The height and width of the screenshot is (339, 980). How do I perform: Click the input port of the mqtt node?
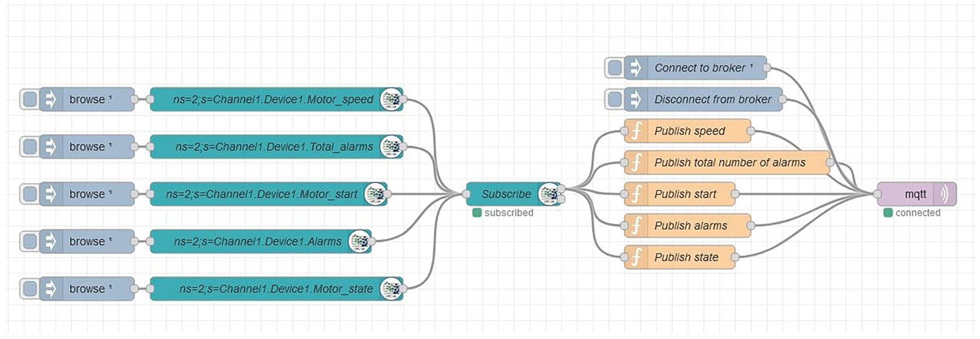(x=878, y=194)
